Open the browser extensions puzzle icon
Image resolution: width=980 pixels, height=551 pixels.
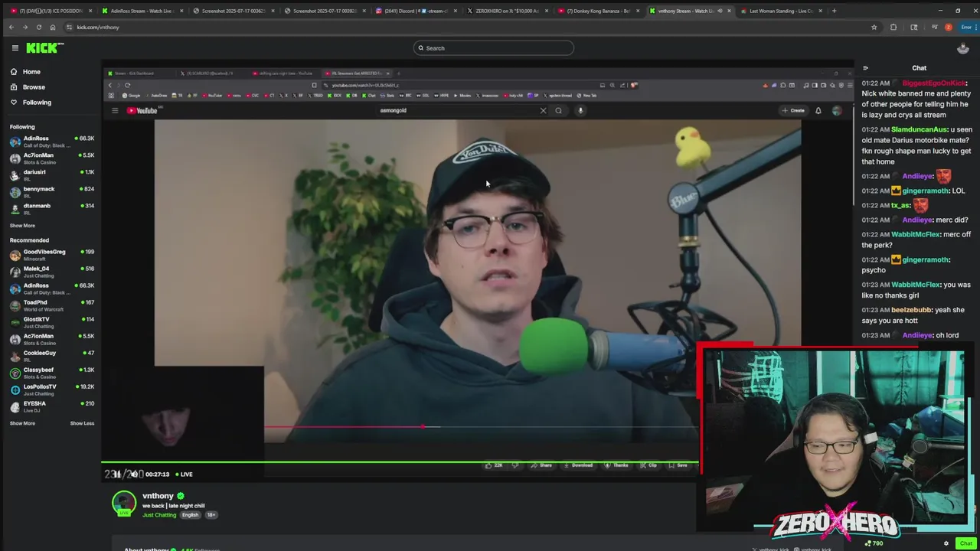coord(893,27)
